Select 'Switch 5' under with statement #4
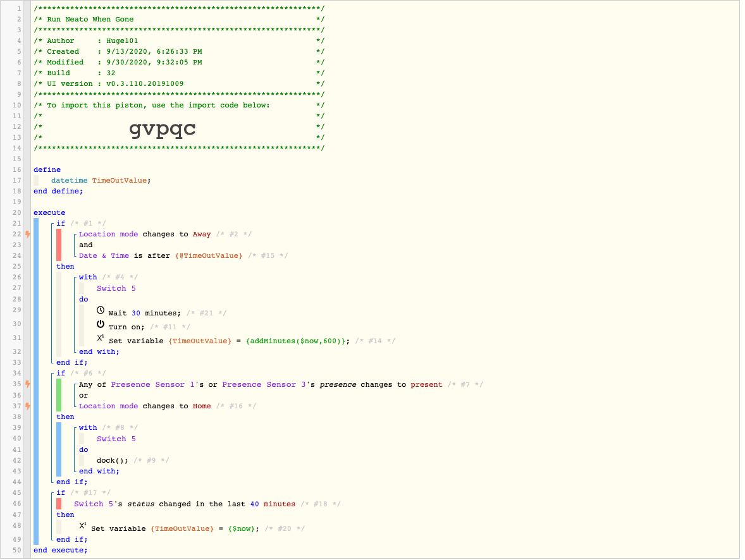Viewport: 745px width, 560px height. [116, 288]
